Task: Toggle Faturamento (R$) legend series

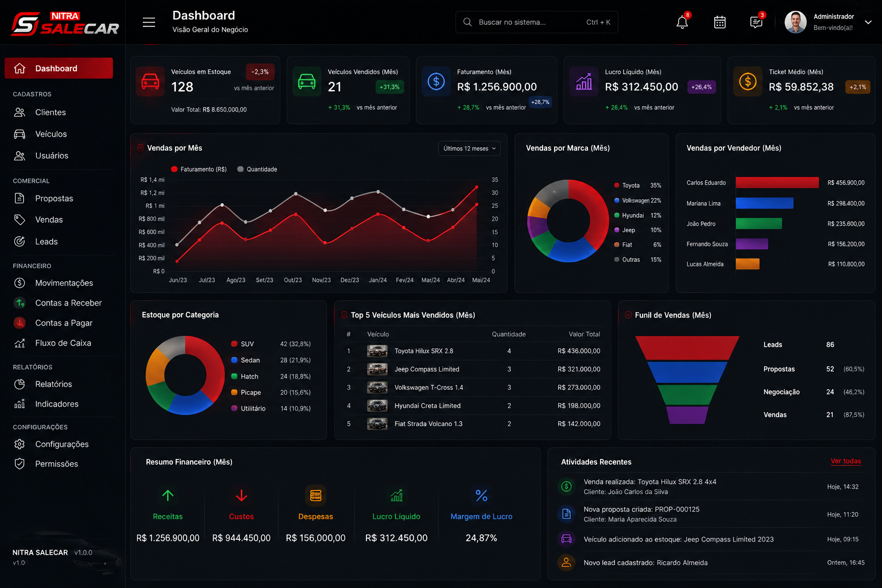Action: pyautogui.click(x=199, y=169)
